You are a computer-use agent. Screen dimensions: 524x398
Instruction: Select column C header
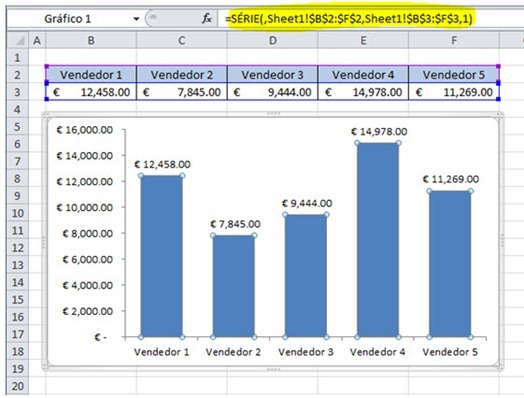tap(182, 40)
